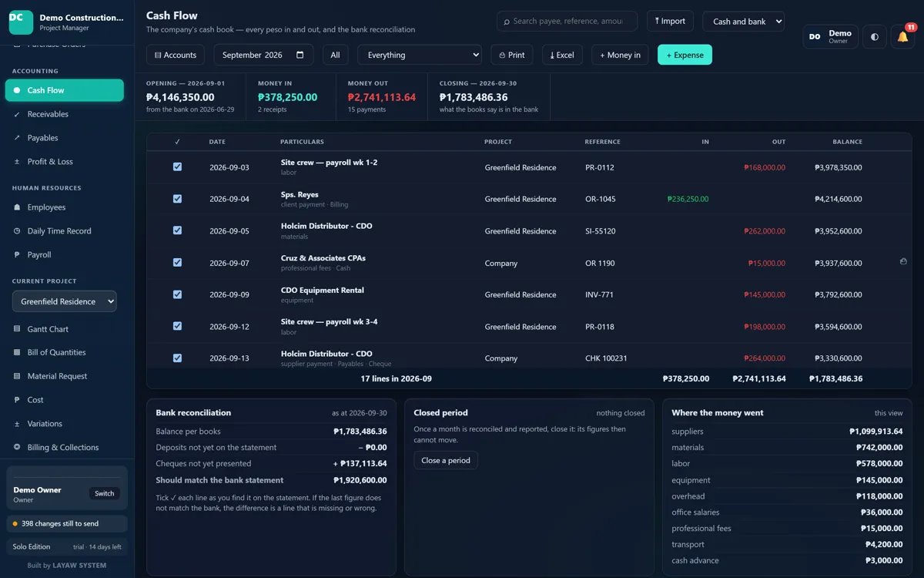The height and width of the screenshot is (578, 924).
Task: Click the Payables arrow icon in sidebar
Action: point(17,138)
